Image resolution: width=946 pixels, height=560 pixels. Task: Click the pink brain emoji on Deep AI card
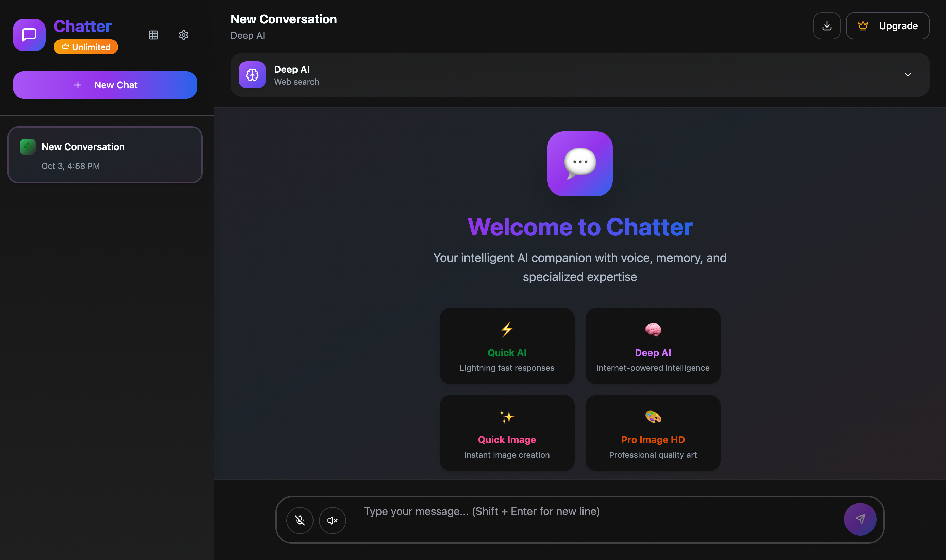[653, 329]
